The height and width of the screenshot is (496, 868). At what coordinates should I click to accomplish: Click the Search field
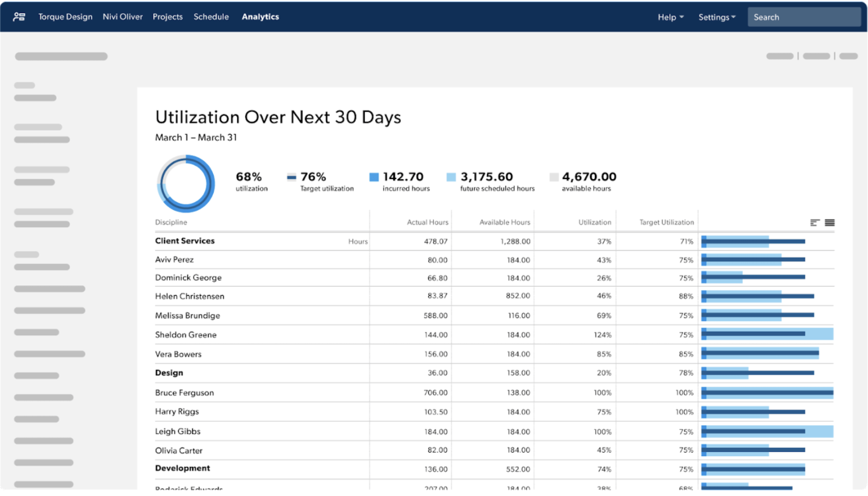(803, 17)
